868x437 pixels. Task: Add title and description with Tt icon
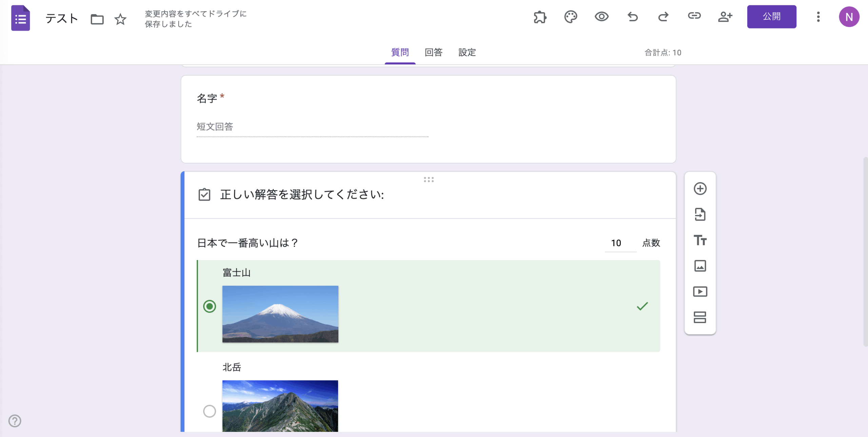pos(700,240)
